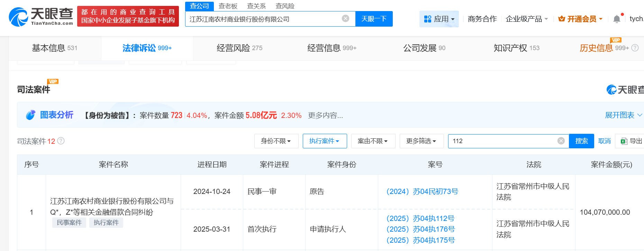Image resolution: width=644 pixels, height=251 pixels.
Task: Open case titled 江苏江南农村商业银行股份有限公司与Q*
Action: (x=112, y=207)
